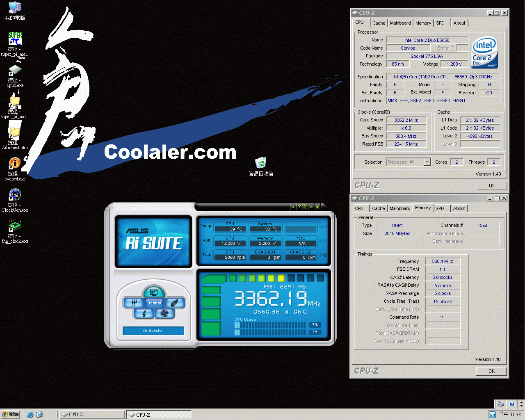Screen dimensions: 525x420
Task: Click the Command Rate 2T value
Action: coord(443,317)
